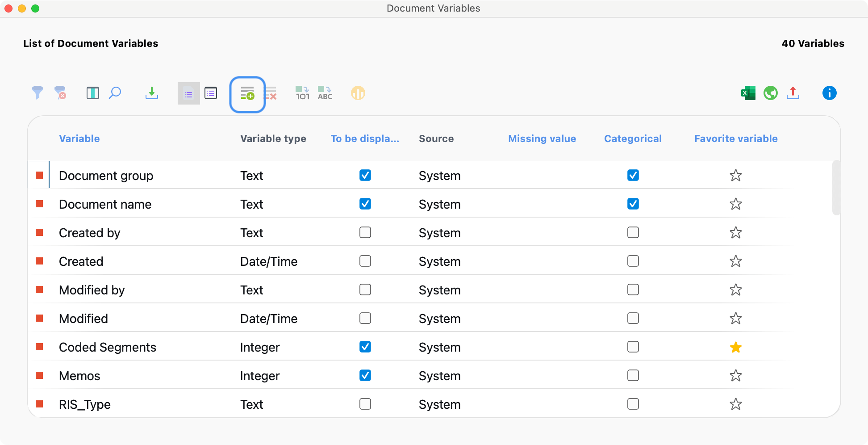Screen dimensions: 868x445
Task: Mark Memos as favorite variable
Action: pos(735,376)
